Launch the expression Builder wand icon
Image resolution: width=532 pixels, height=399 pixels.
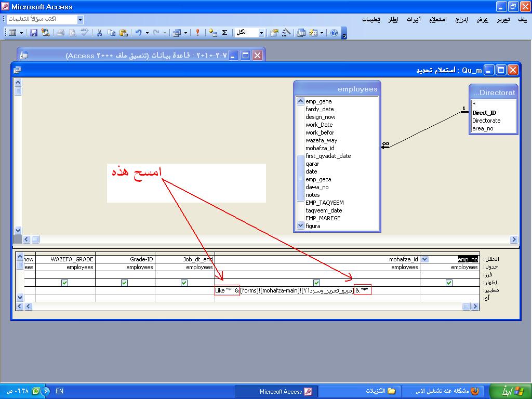click(x=286, y=33)
